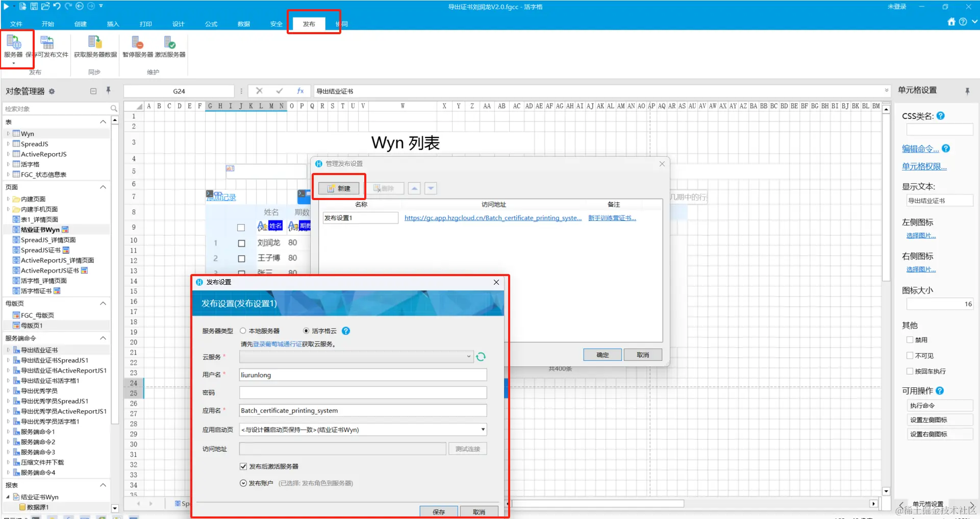The height and width of the screenshot is (519, 980).
Task: Click the help icon beside 活字格云
Action: pos(346,331)
